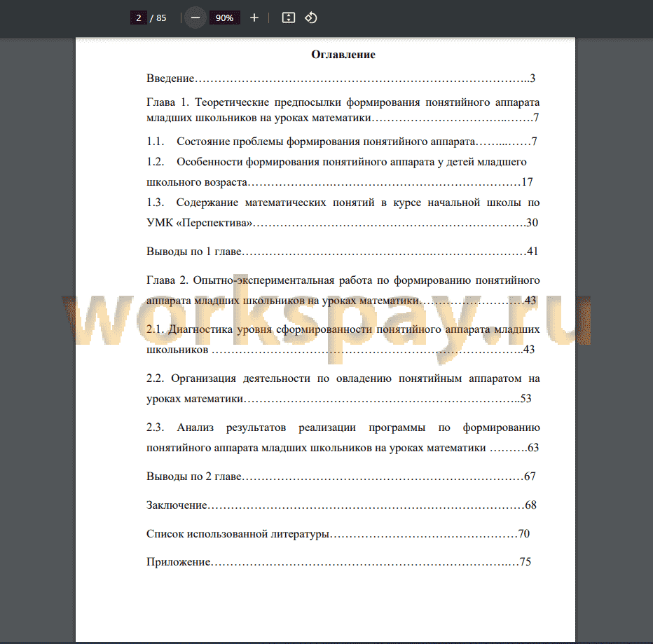
Task: Click the '2.2. Организация деятельности' line
Action: point(343,378)
